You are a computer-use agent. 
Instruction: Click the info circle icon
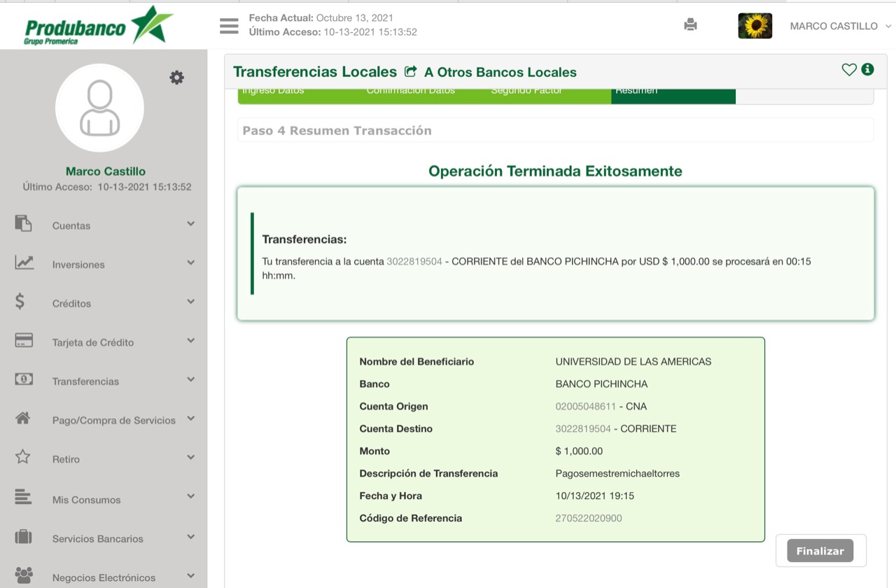click(868, 69)
